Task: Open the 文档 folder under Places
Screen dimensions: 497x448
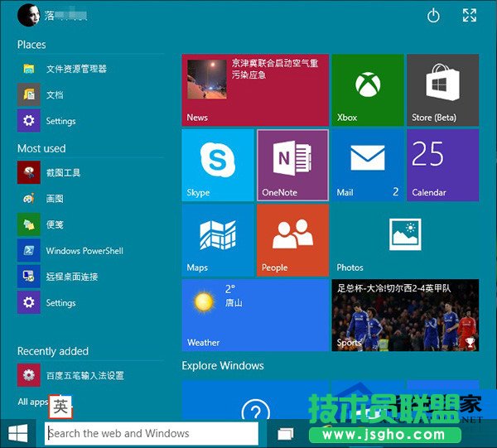Action: click(x=90, y=94)
